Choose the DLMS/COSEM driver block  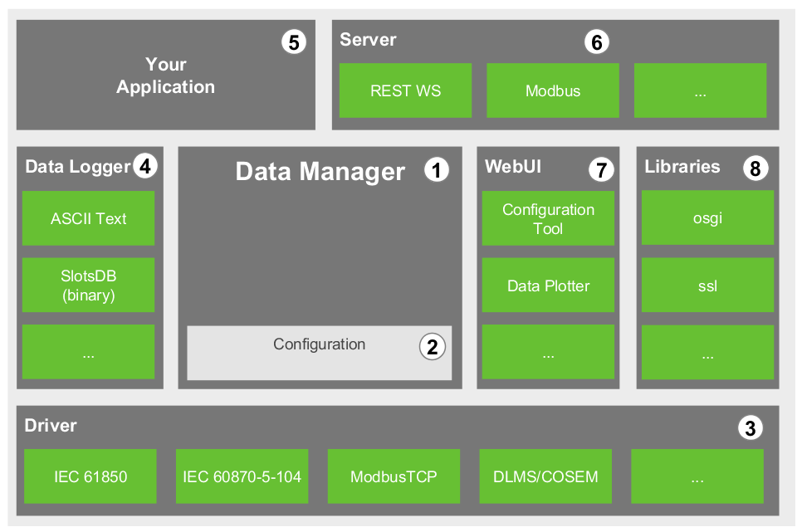[x=545, y=476]
